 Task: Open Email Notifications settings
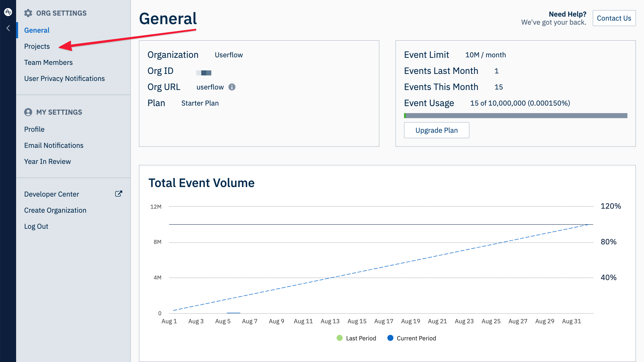[54, 145]
